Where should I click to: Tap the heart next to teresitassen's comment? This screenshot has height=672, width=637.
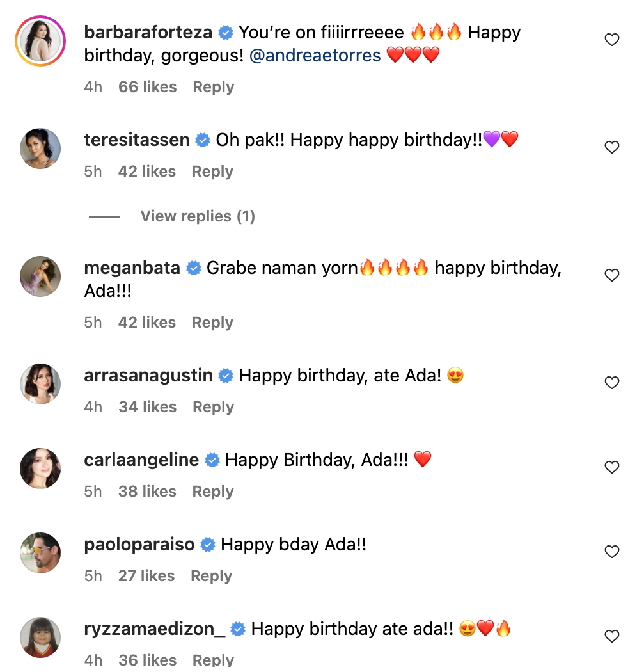tap(612, 148)
